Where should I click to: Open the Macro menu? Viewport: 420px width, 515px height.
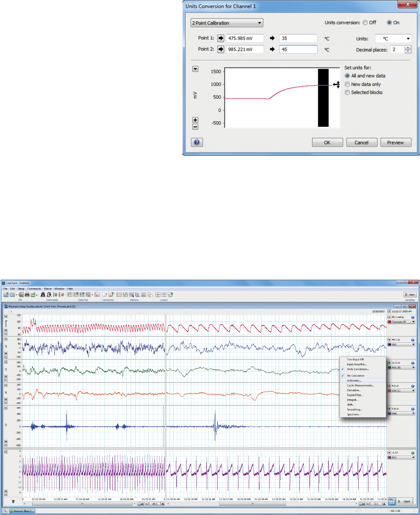pyautogui.click(x=48, y=289)
